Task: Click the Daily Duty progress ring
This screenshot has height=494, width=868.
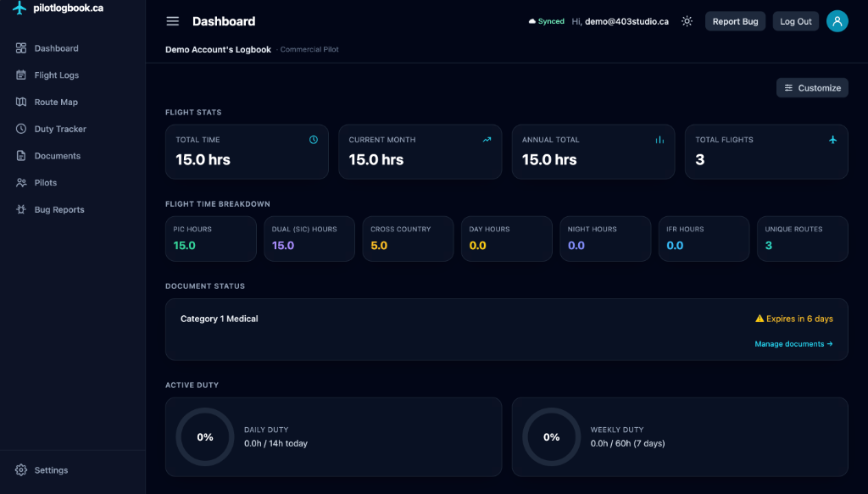Action: 205,437
